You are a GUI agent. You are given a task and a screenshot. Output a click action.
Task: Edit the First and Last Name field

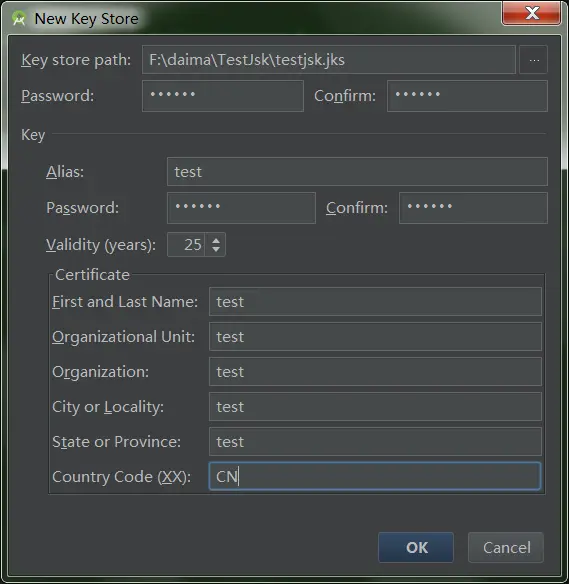375,301
